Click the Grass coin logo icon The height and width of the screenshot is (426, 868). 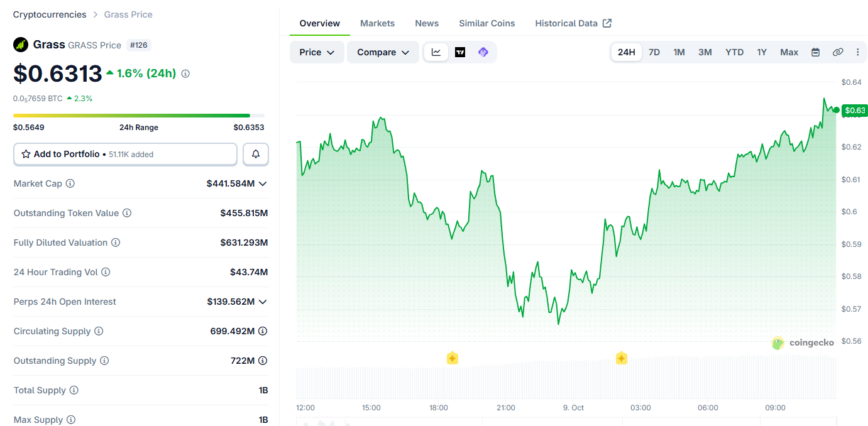pos(21,45)
